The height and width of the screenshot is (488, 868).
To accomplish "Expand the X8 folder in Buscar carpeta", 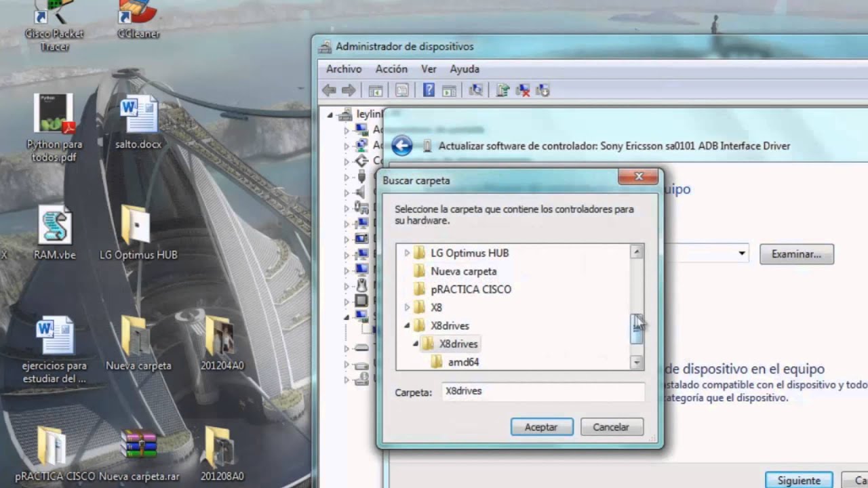I will coord(407,308).
